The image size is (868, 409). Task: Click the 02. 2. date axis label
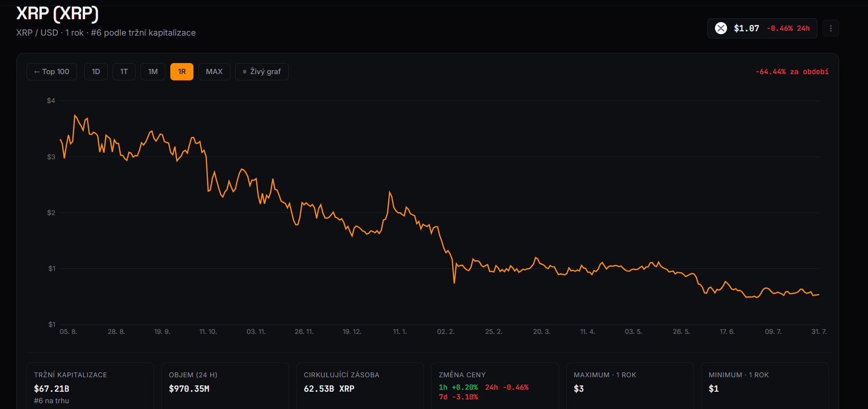click(446, 332)
